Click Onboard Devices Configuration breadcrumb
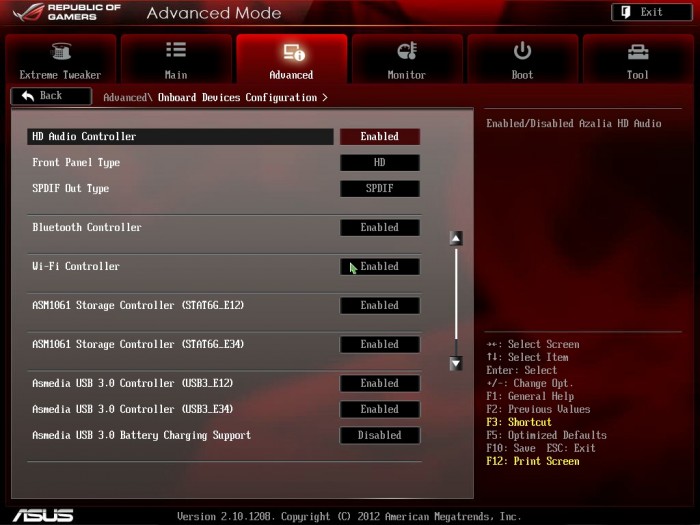 tap(238, 98)
